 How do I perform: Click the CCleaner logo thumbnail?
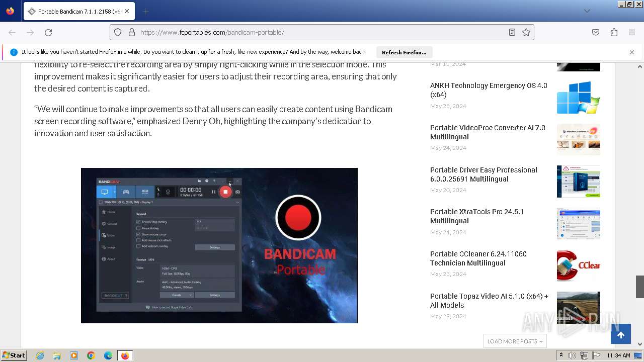(x=579, y=265)
